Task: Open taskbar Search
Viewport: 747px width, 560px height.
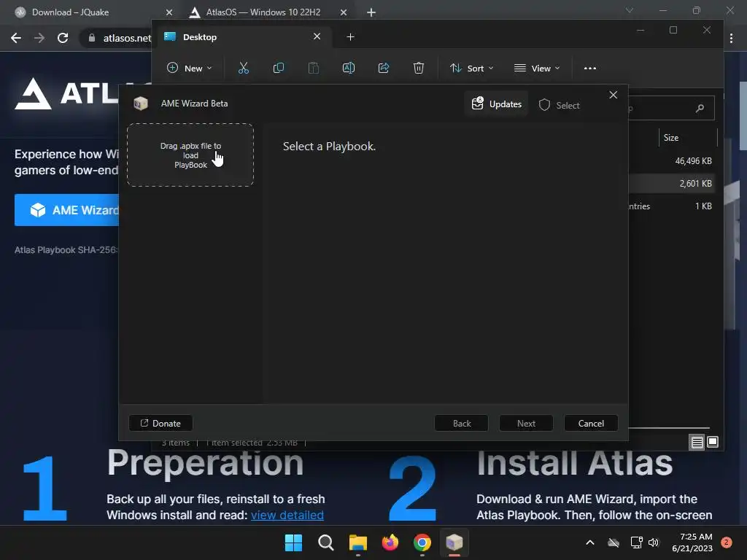Action: (326, 542)
